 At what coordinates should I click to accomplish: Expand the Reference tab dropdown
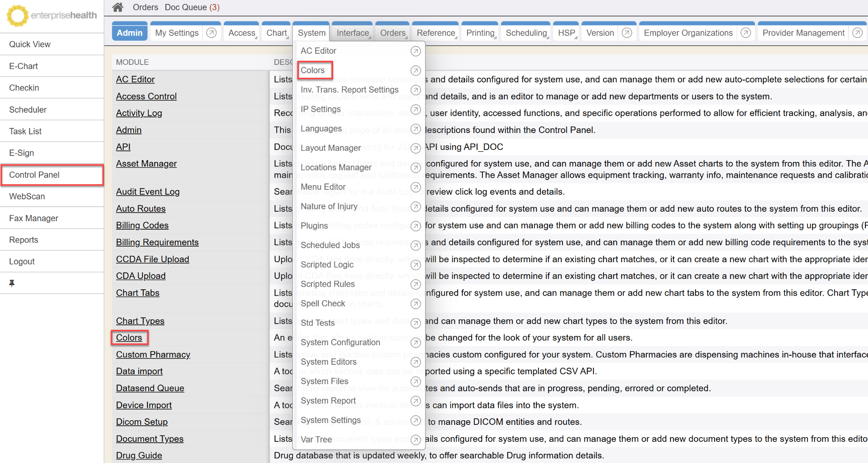click(x=436, y=33)
